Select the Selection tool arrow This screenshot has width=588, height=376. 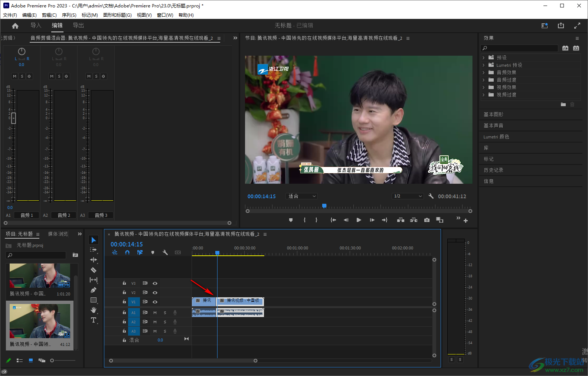94,240
